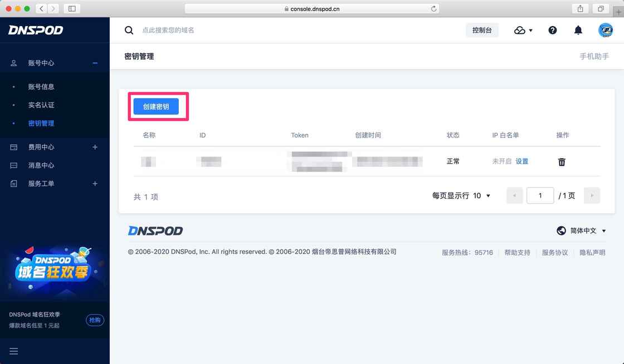Toggle sidebar with hamburger icon
Viewport: 624px width, 364px height.
[x=14, y=351]
